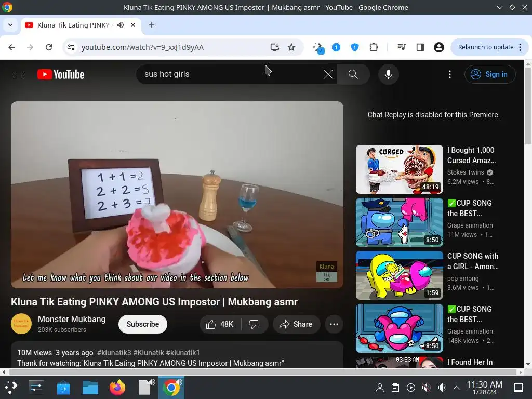
Task: Run search with magnifying glass button
Action: pos(353,74)
